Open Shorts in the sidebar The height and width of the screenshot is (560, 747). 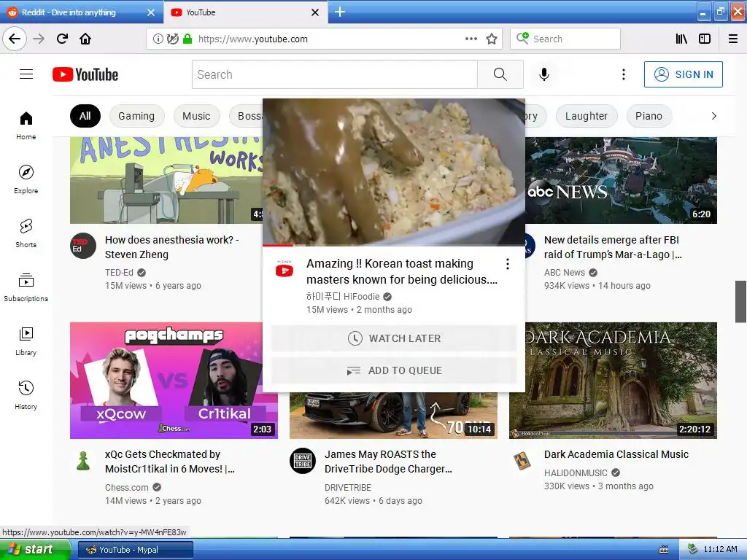26,233
